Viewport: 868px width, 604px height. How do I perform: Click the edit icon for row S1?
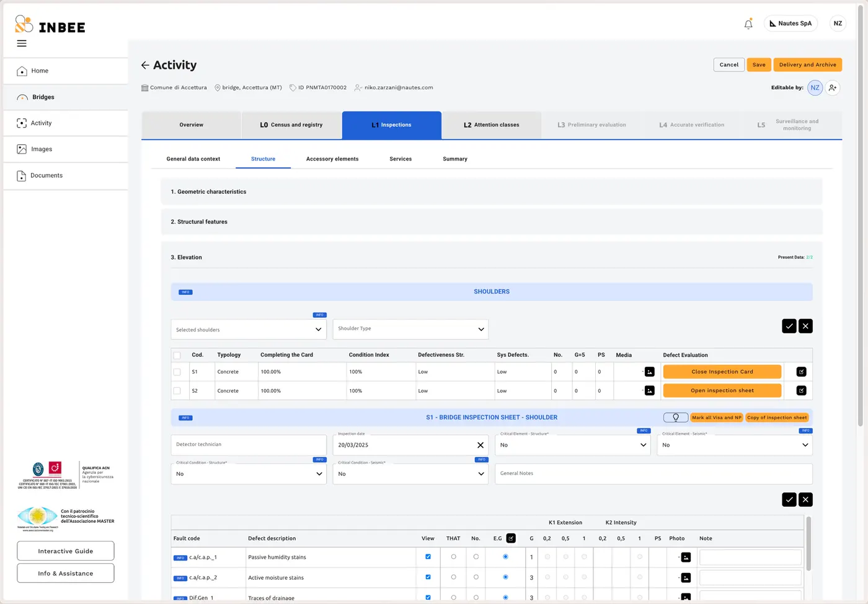(801, 372)
